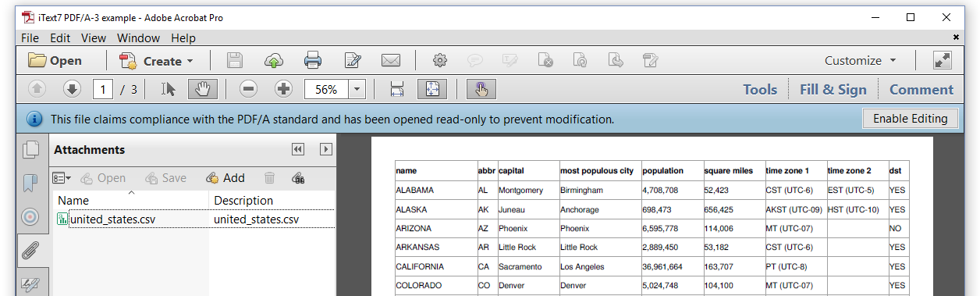Collapse the Attachments panel double-arrow
Viewport: 980px width, 296px height.
(x=297, y=149)
